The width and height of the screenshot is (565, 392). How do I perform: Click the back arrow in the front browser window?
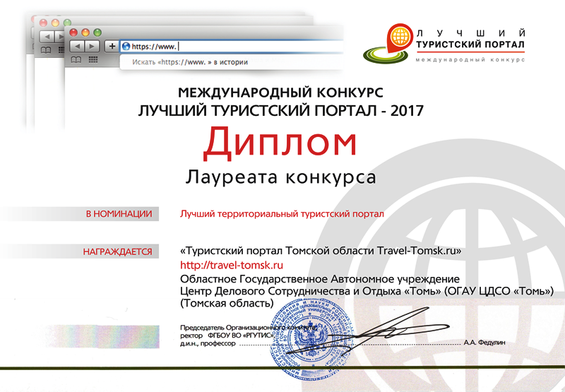tap(77, 46)
